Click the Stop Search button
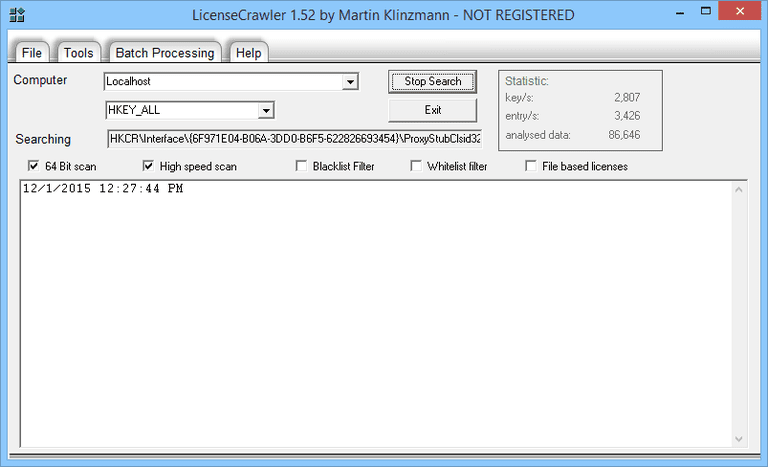 click(432, 81)
